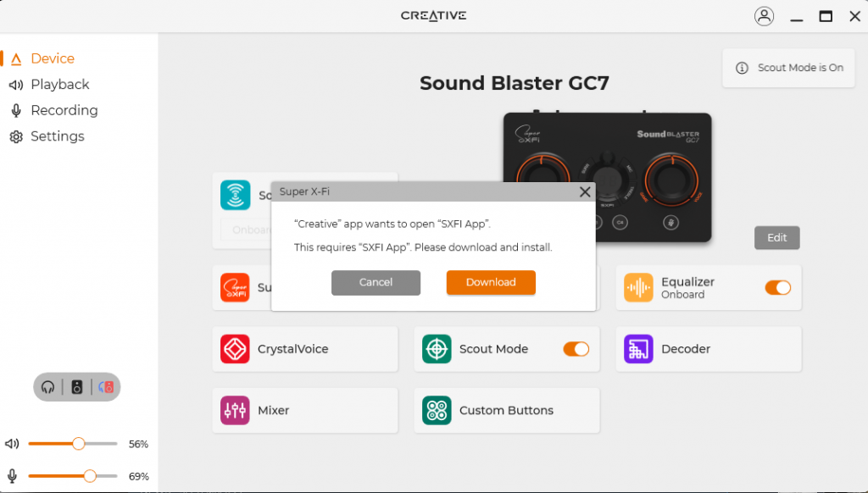Click the Edit button beside the GC7 image
The width and height of the screenshot is (868, 493).
point(776,237)
